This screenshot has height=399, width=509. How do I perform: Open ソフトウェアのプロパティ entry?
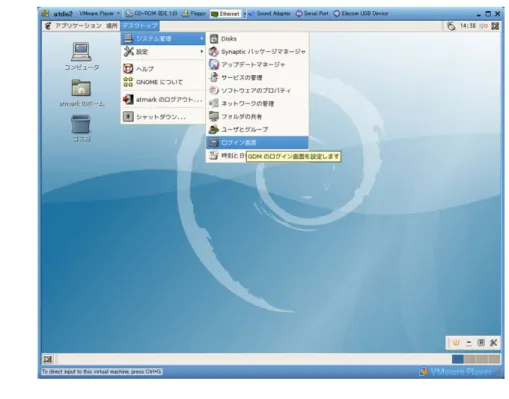point(257,90)
